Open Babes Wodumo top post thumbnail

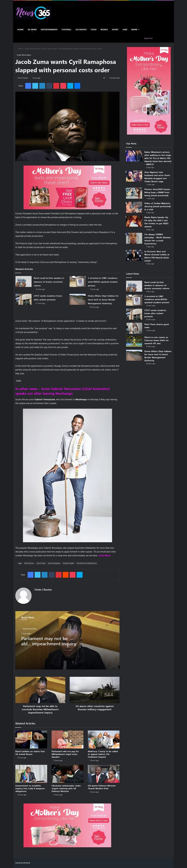[134, 156]
